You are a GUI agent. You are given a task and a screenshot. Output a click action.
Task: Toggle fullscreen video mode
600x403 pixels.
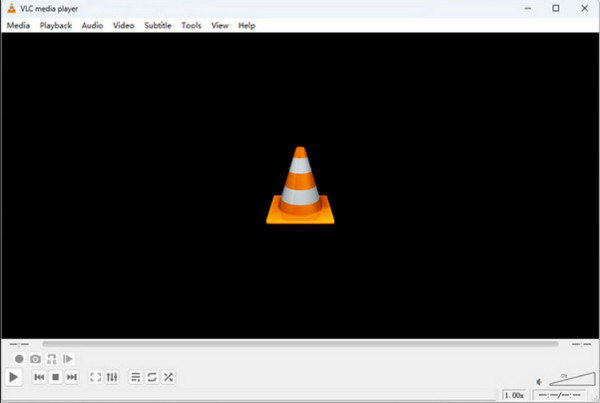pyautogui.click(x=95, y=377)
